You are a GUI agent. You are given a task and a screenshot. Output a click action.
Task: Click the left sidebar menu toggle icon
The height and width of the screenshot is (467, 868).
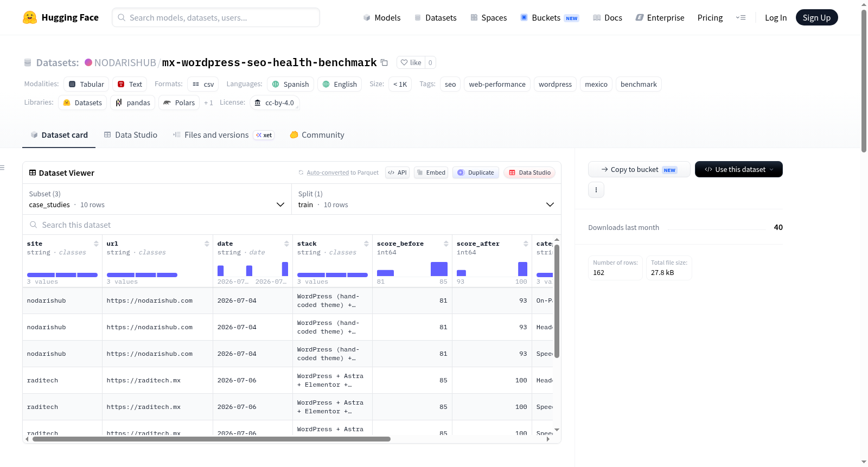point(2,168)
